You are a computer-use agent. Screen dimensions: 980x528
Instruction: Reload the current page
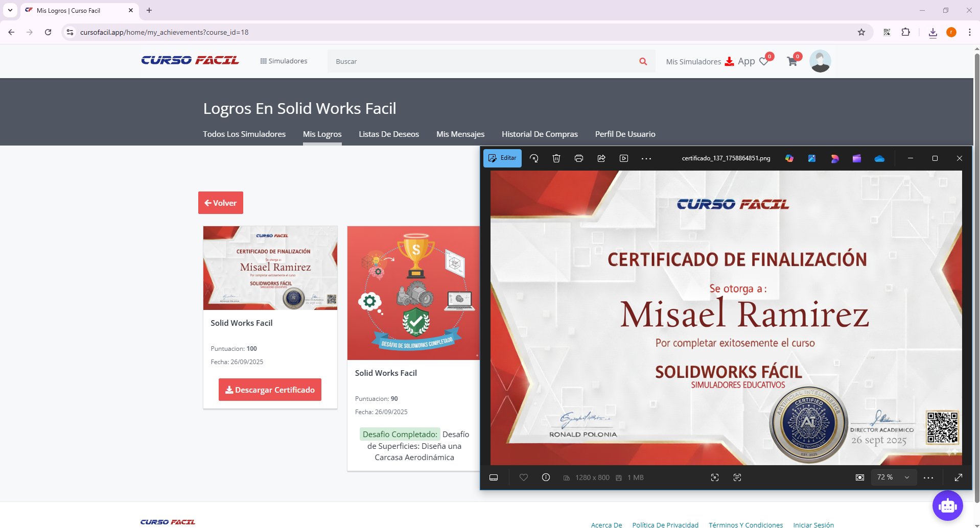pos(48,32)
